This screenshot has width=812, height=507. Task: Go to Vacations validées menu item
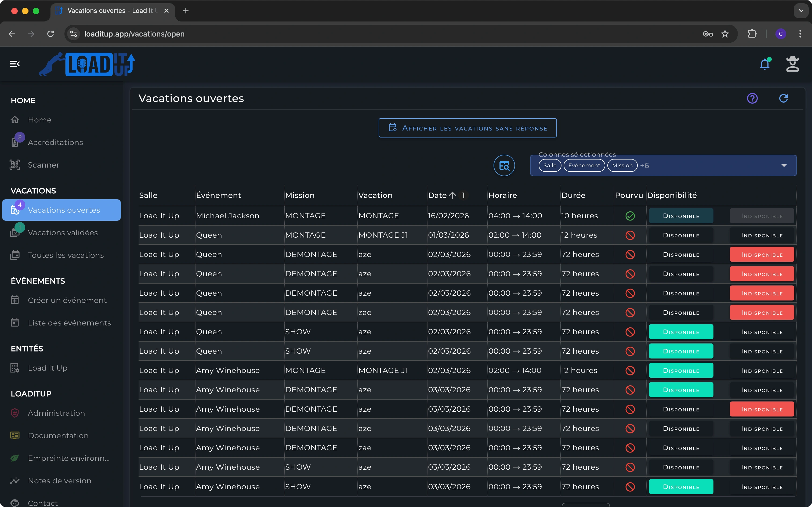[63, 232]
